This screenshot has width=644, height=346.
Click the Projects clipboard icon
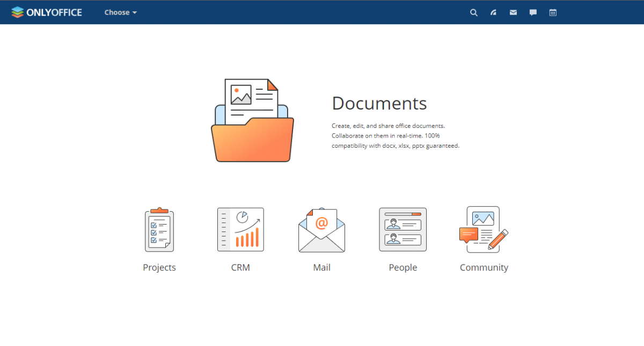tap(159, 230)
